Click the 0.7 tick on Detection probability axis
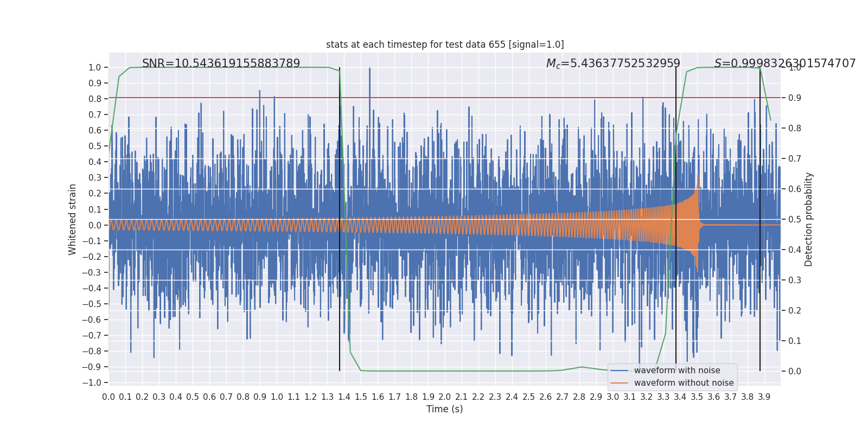Viewport: 868px width, 434px height. coord(795,159)
